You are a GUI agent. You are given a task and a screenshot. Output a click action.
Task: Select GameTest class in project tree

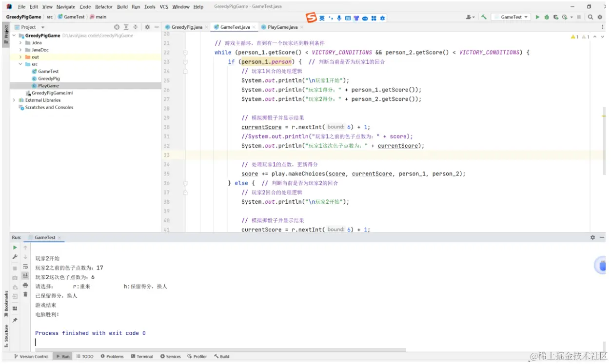[x=48, y=71]
